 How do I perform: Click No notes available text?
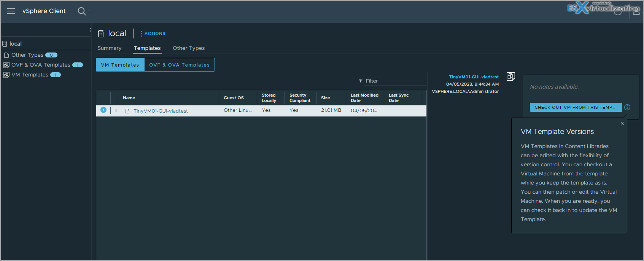[554, 87]
